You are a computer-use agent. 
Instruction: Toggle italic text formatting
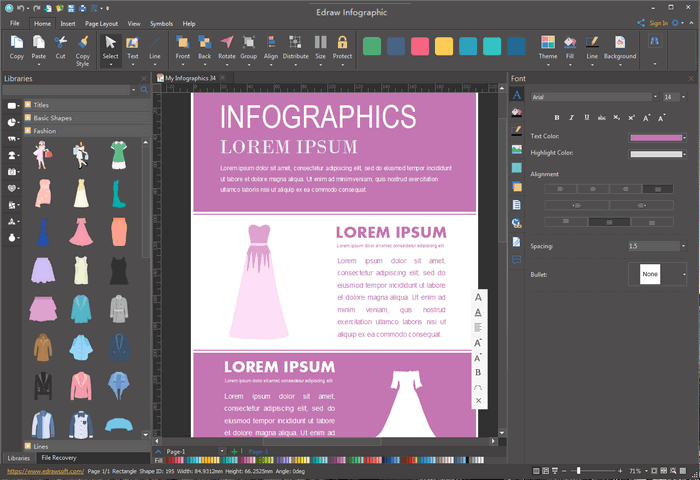[571, 117]
